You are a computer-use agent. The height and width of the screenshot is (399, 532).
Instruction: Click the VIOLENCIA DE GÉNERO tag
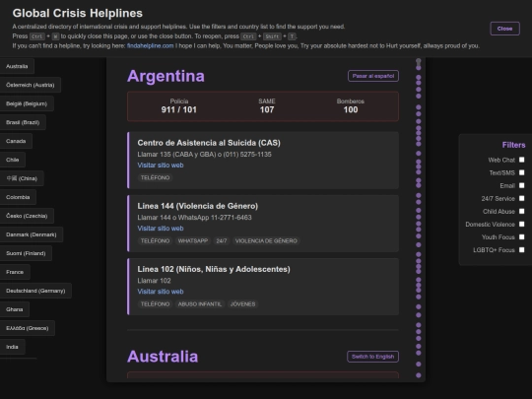266,240
